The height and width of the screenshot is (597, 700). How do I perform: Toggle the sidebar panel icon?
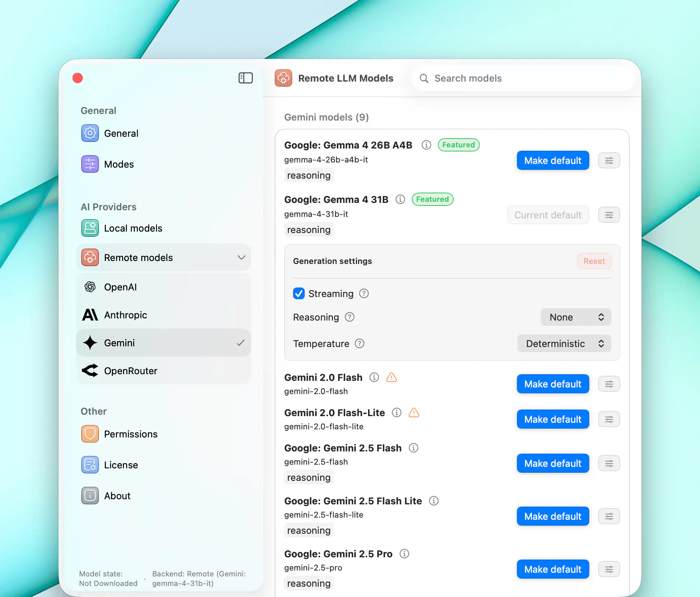pos(246,78)
